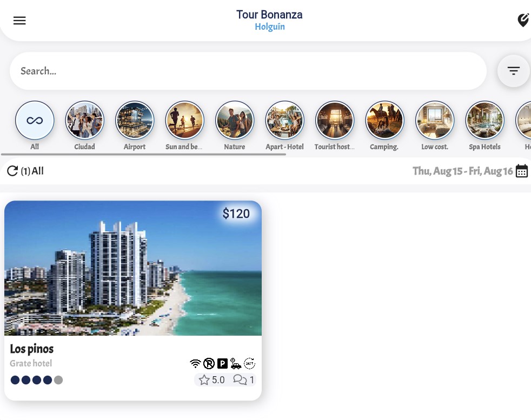
Task: Select the Camping category circle
Action: (384, 120)
